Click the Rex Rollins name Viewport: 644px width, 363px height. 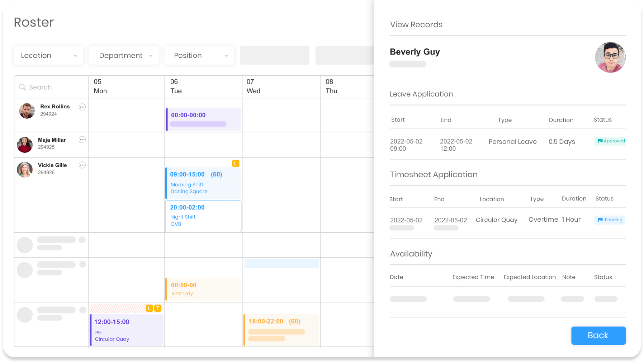pyautogui.click(x=55, y=107)
